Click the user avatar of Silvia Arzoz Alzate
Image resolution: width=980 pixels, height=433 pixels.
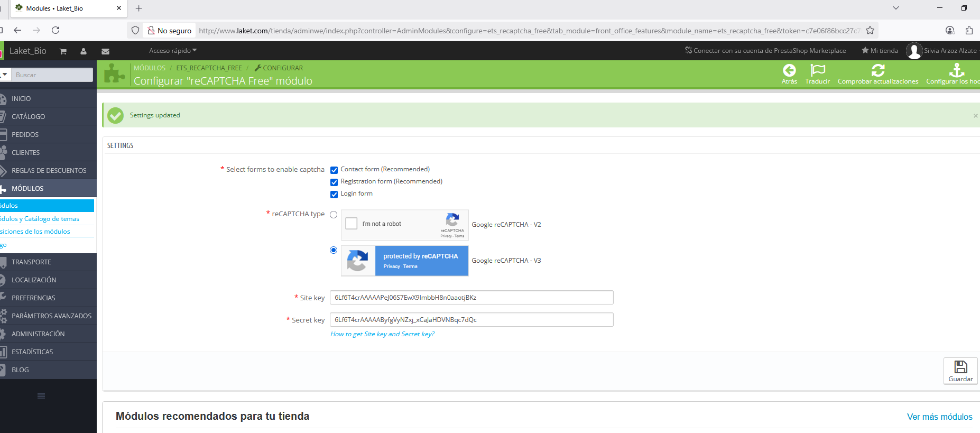(914, 51)
